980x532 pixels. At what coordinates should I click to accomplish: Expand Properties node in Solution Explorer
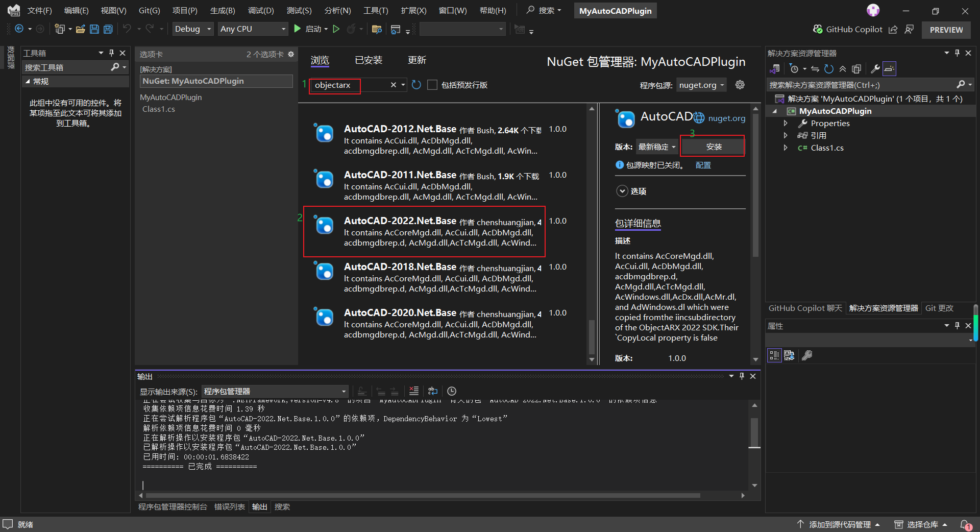point(786,123)
